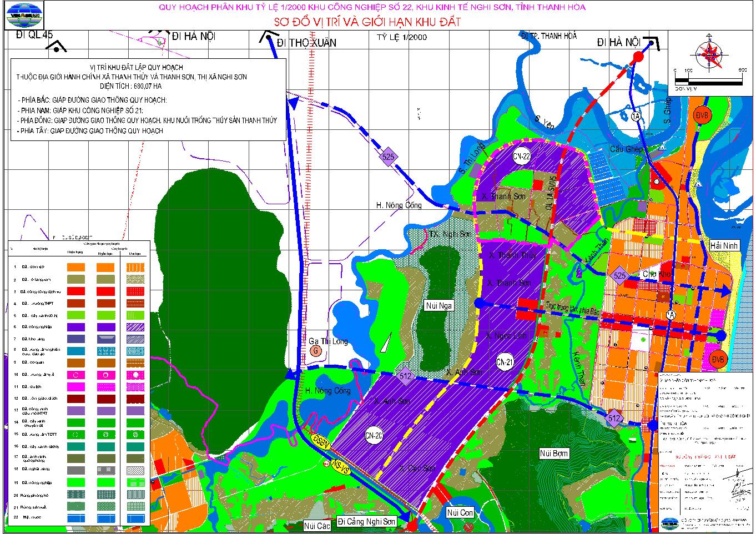
Task: Click the yellow ĐSBN oval rail marker
Action: tap(321, 442)
